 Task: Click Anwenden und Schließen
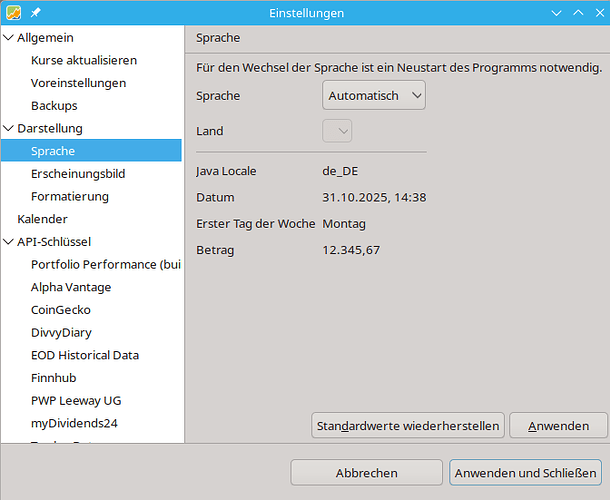pos(526,473)
